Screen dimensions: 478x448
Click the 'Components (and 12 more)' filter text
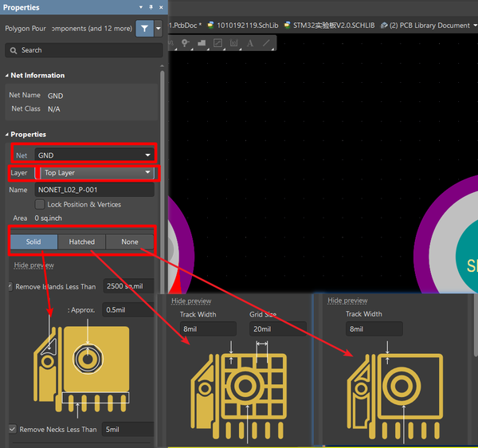tap(92, 29)
